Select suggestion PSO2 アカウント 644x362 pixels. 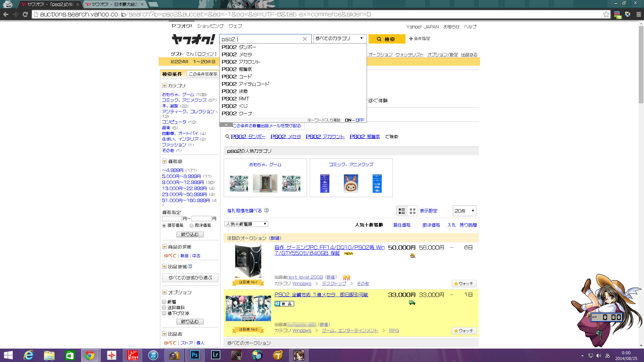point(293,62)
